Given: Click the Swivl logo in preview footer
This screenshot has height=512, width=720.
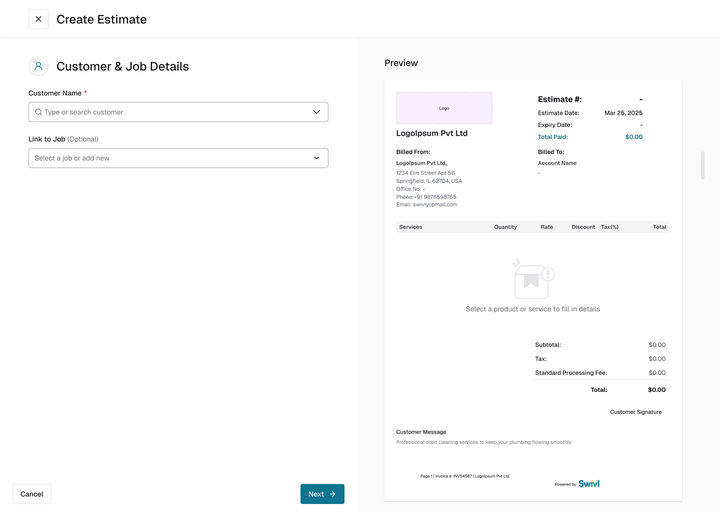Looking at the screenshot, I should coord(589,484).
